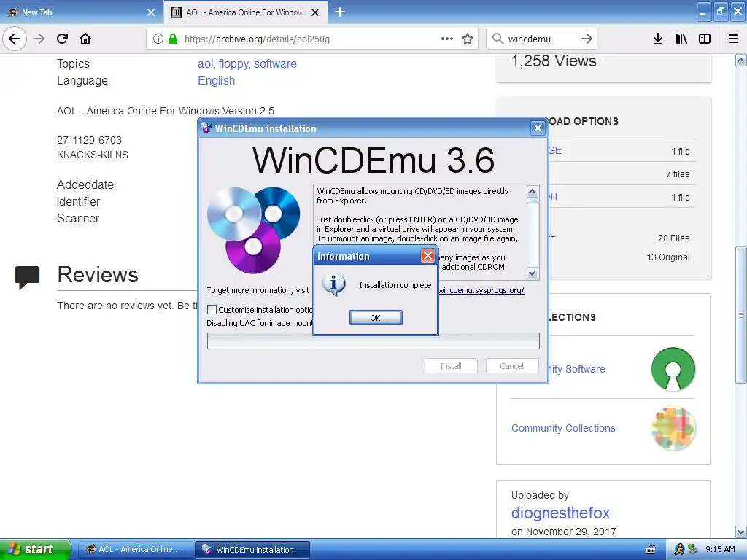The width and height of the screenshot is (747, 560).
Task: Click the keyboard icon in the tray
Action: [x=650, y=550]
